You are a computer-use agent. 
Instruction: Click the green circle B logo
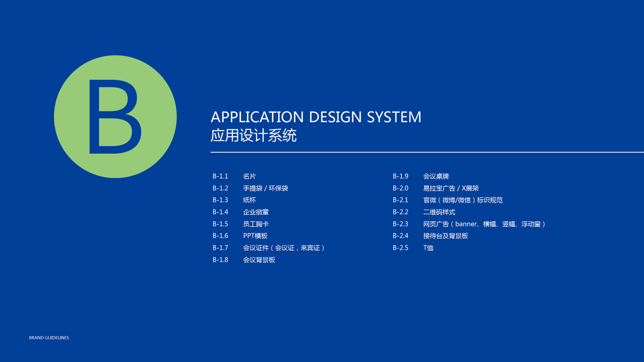click(x=116, y=116)
